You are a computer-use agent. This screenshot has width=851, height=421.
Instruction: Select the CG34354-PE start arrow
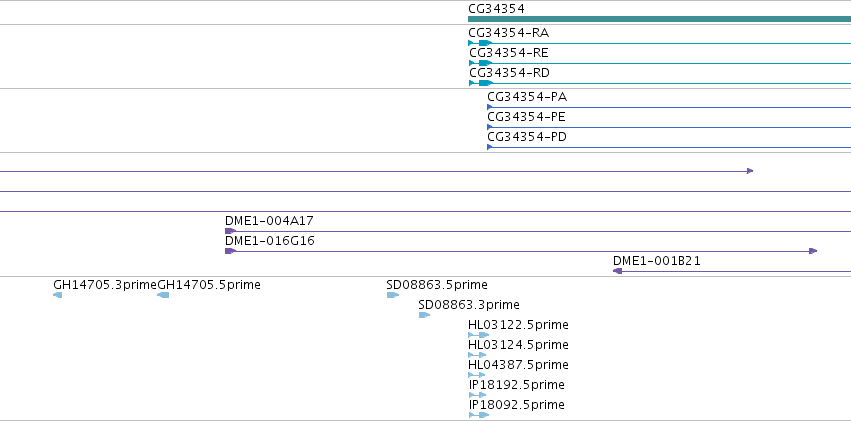point(490,127)
